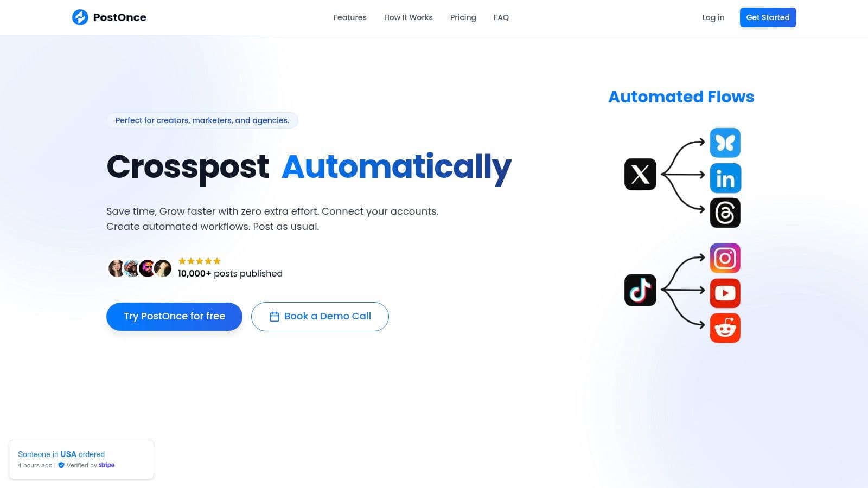Select the Instagram icon
Viewport: 868px width, 488px height.
tap(725, 258)
